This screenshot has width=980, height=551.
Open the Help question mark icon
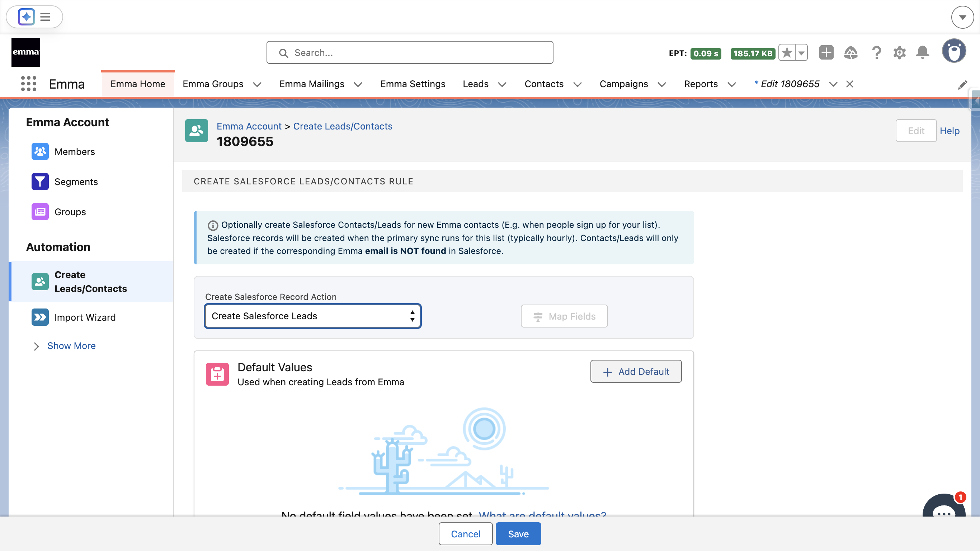[x=877, y=52]
